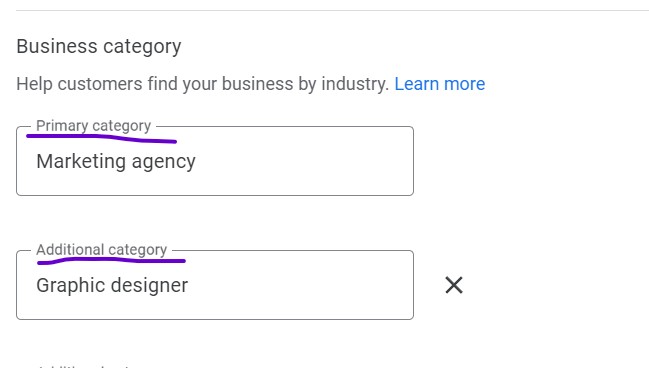Click the X icon beside Graphic designer
The width and height of the screenshot is (649, 368).
click(454, 285)
